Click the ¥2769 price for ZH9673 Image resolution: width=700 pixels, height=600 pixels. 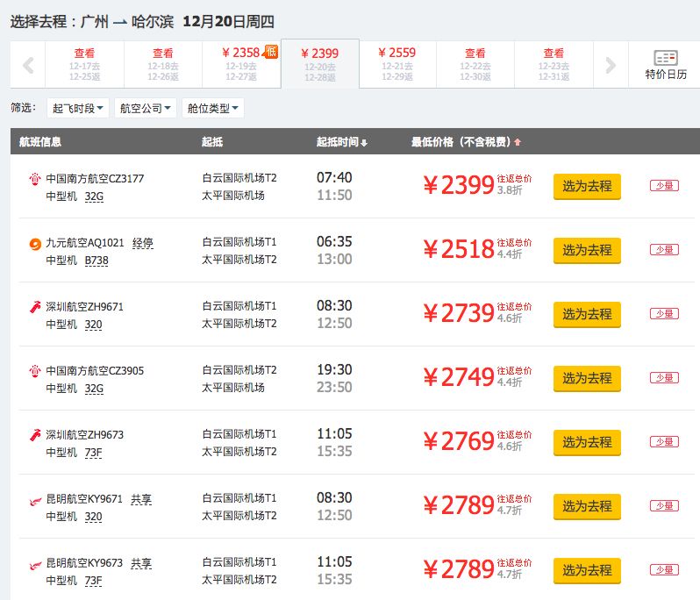coord(459,441)
